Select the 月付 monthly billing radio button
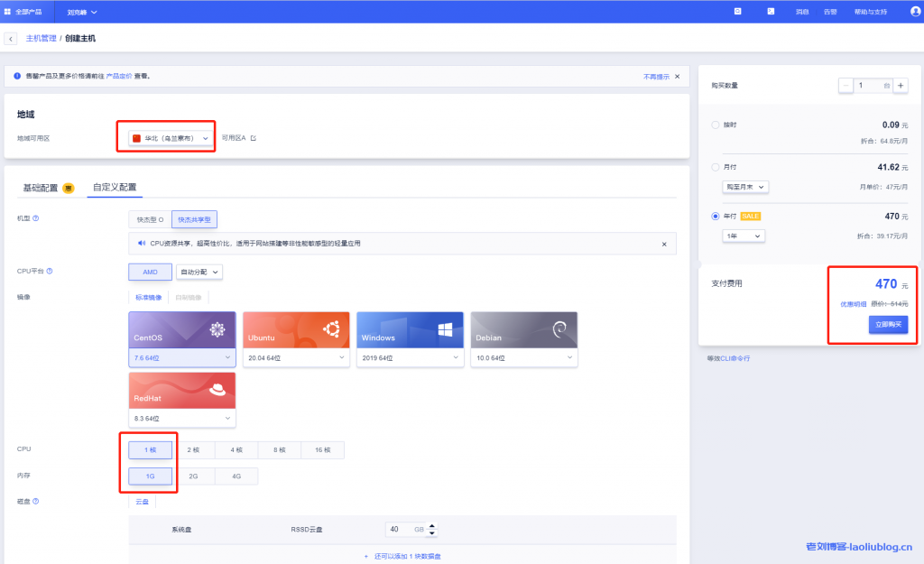Screen dimensions: 924x564 tap(716, 167)
